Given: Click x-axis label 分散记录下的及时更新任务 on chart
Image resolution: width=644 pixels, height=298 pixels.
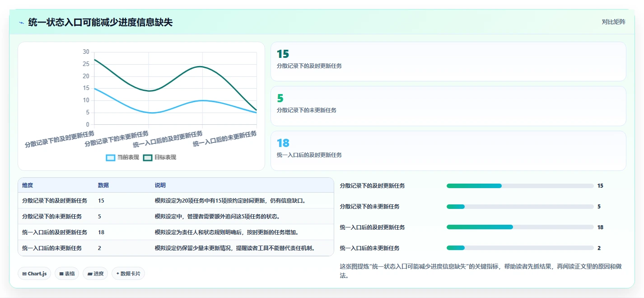Looking at the screenshot, I should 60,139.
